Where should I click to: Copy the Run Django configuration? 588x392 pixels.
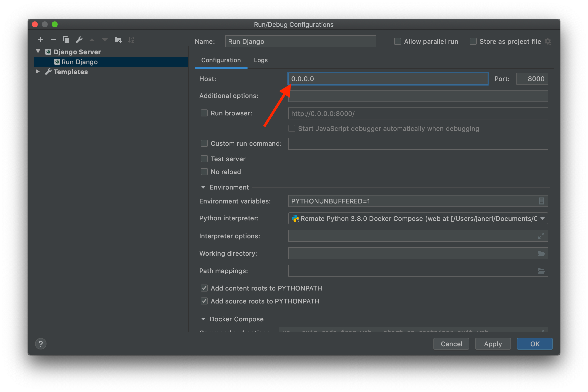click(x=66, y=40)
